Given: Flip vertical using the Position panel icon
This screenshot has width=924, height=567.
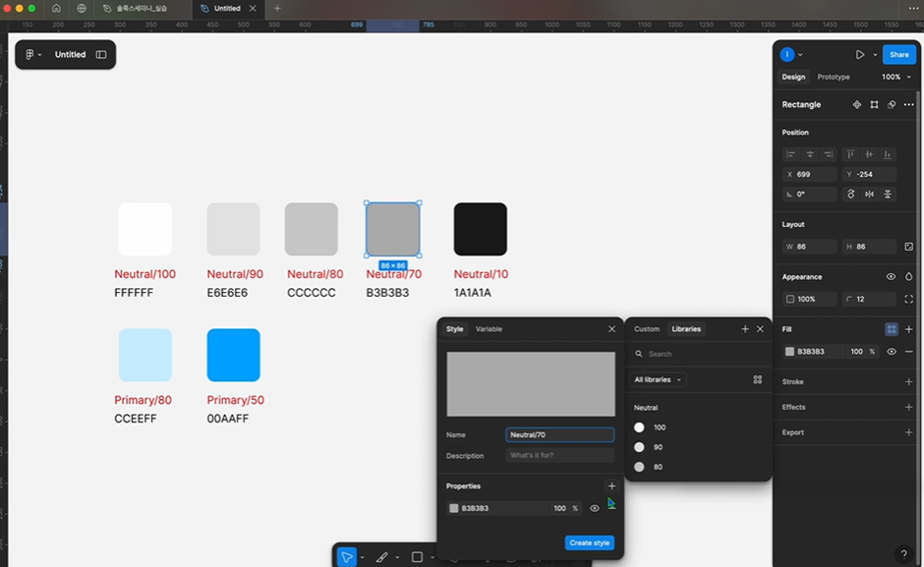Looking at the screenshot, I should coord(888,194).
